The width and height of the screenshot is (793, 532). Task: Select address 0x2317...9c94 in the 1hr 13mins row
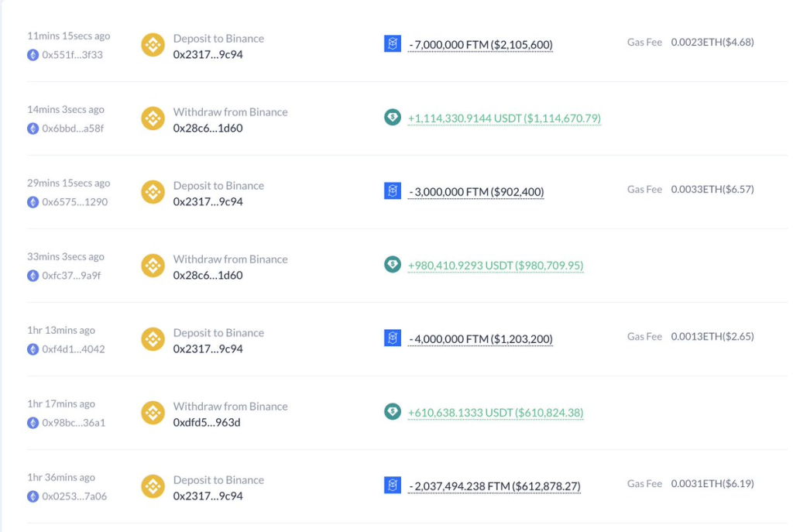(x=208, y=349)
